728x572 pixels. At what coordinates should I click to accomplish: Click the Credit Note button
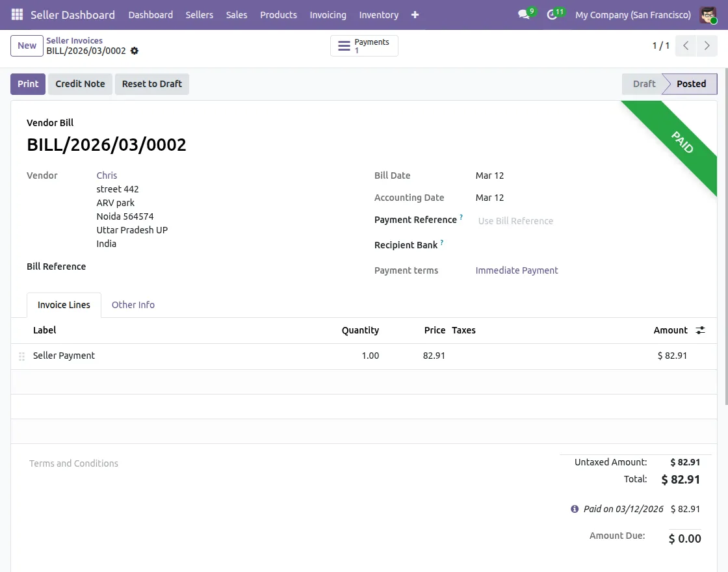(80, 84)
